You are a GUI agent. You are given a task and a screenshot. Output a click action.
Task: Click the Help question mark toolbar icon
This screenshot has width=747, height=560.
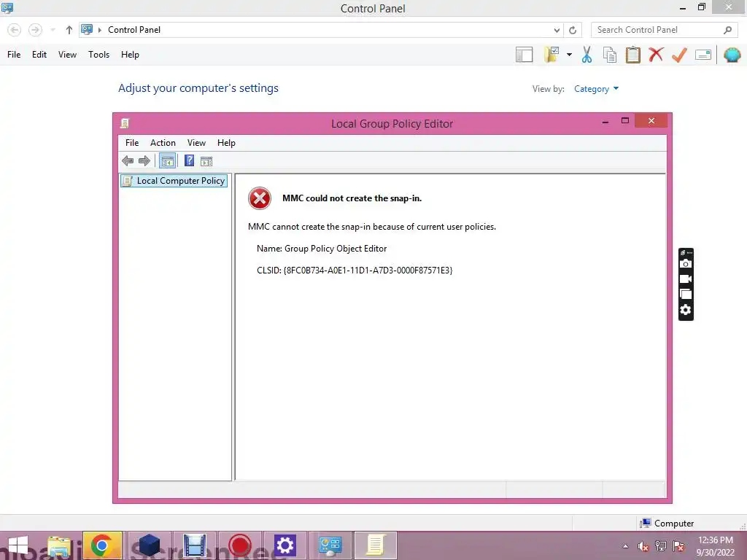tap(189, 160)
